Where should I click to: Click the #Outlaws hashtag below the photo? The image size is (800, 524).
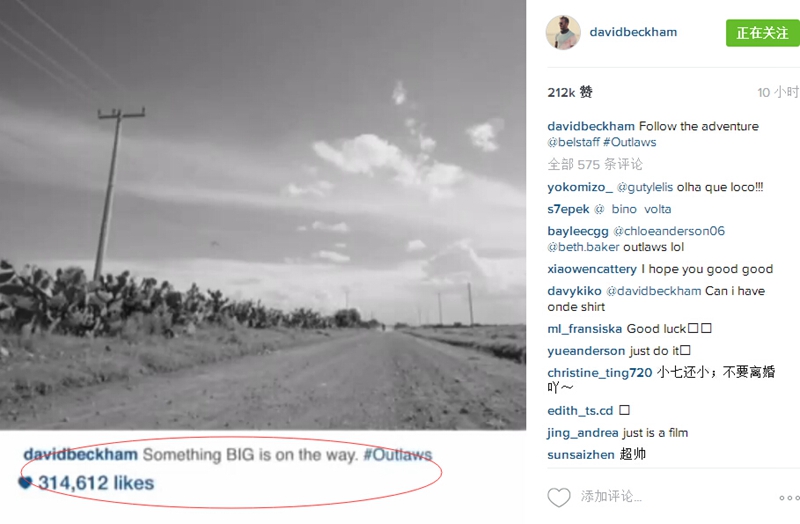[x=397, y=455]
